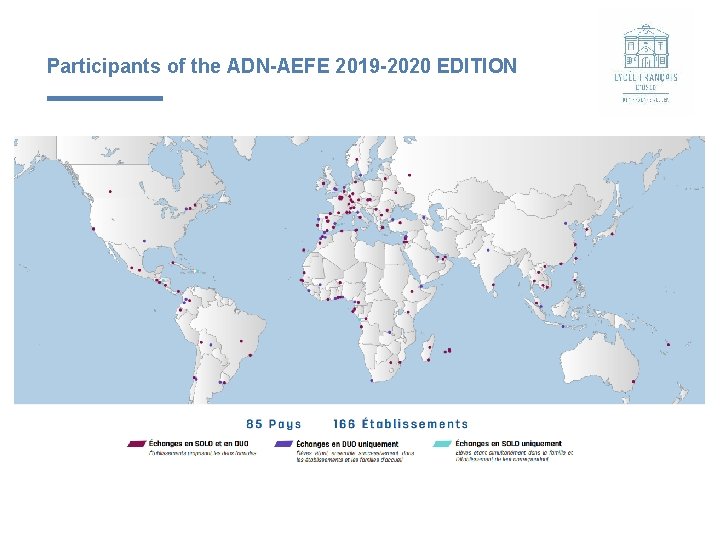Click the Lycée Français logo

point(646,63)
